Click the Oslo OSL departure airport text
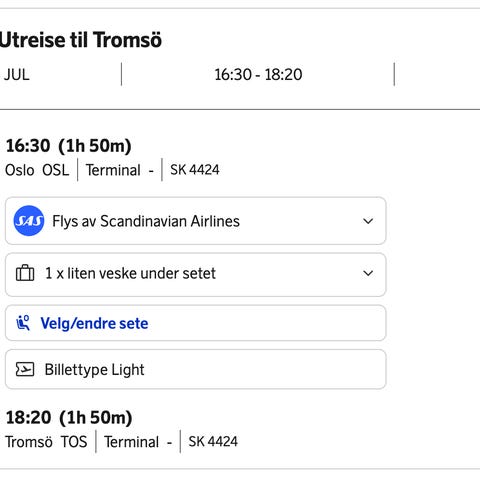Image resolution: width=480 pixels, height=480 pixels. 37,170
